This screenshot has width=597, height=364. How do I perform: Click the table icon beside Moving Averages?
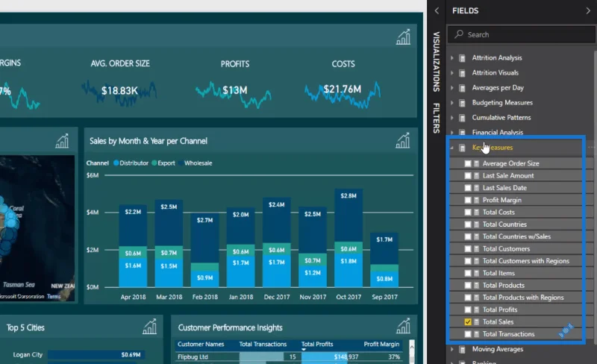(462, 349)
